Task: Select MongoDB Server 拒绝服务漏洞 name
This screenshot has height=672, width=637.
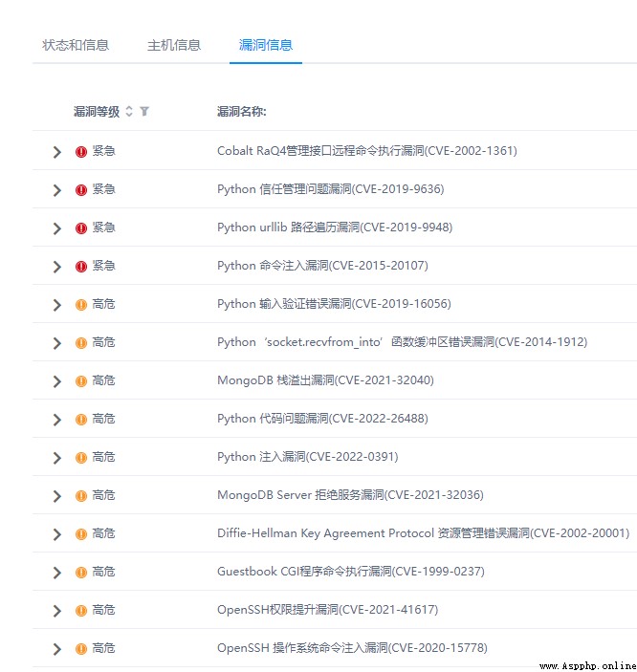Action: [x=350, y=495]
